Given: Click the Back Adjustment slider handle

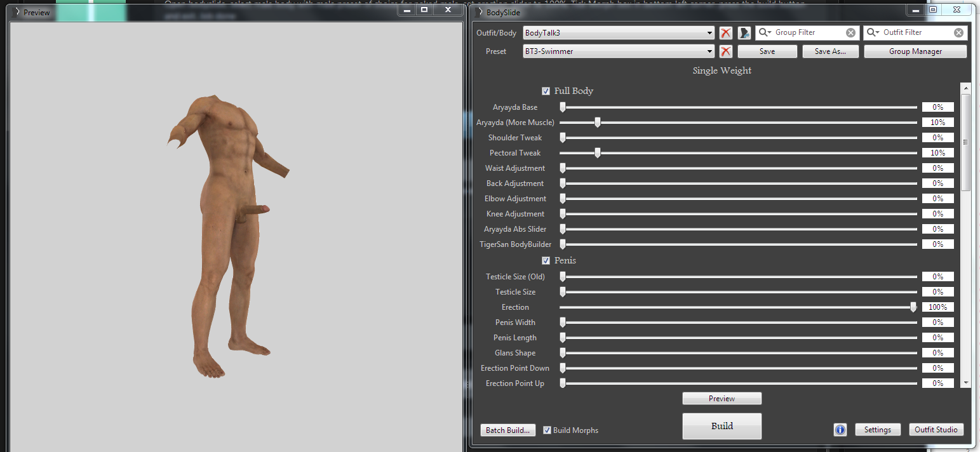Looking at the screenshot, I should pyautogui.click(x=563, y=183).
